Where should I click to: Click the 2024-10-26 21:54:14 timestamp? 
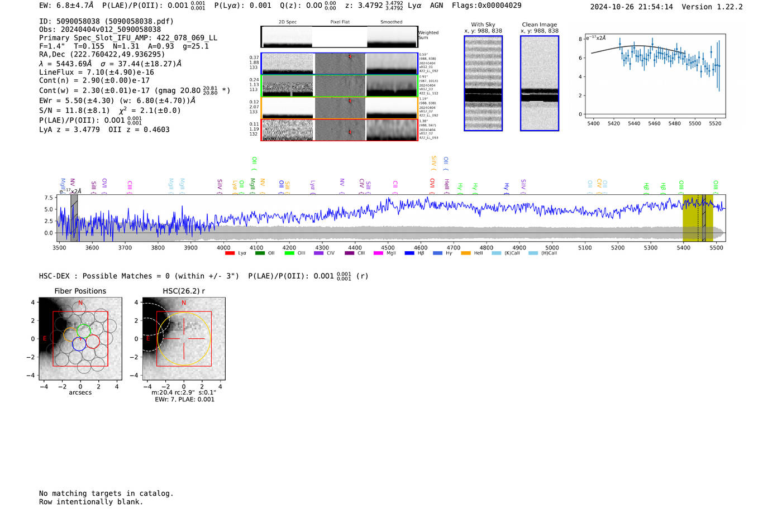[631, 7]
